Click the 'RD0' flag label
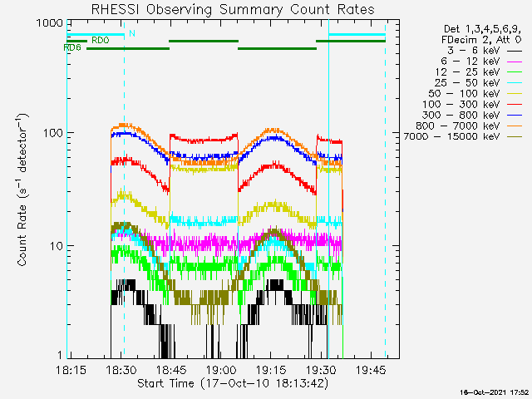Viewport: 532px width, 399px height. click(101, 41)
